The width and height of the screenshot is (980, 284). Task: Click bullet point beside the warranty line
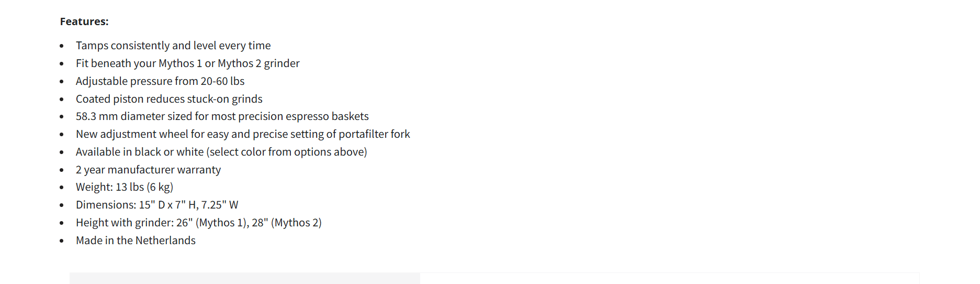(62, 170)
